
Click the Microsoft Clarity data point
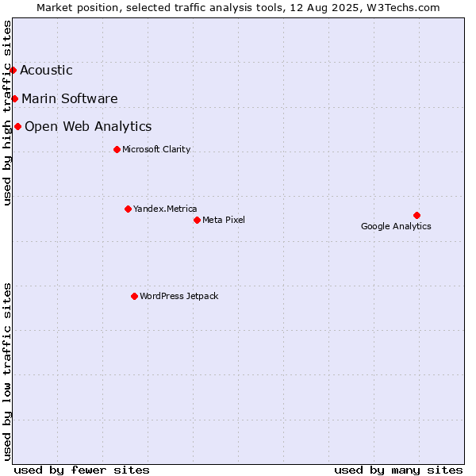click(x=117, y=149)
